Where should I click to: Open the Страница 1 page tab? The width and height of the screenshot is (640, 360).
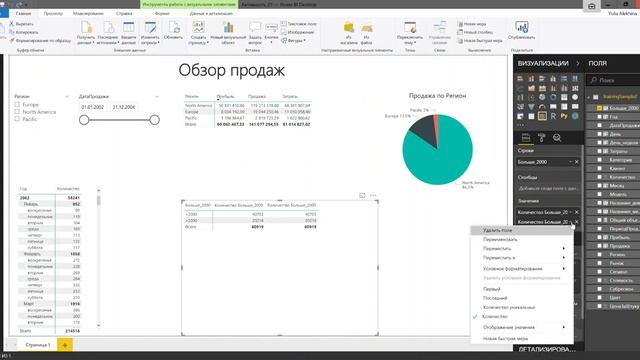tap(38, 345)
